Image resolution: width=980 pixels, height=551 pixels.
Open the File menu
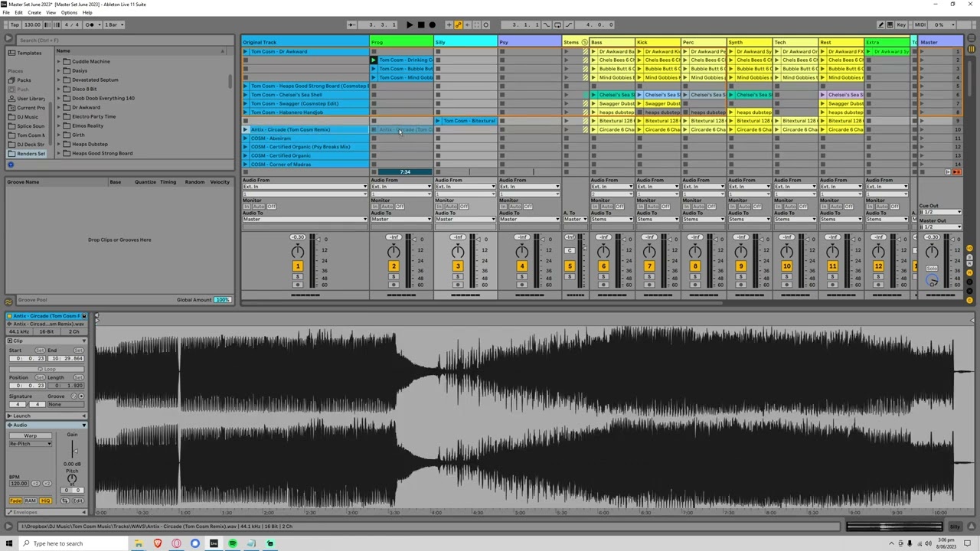coord(6,12)
